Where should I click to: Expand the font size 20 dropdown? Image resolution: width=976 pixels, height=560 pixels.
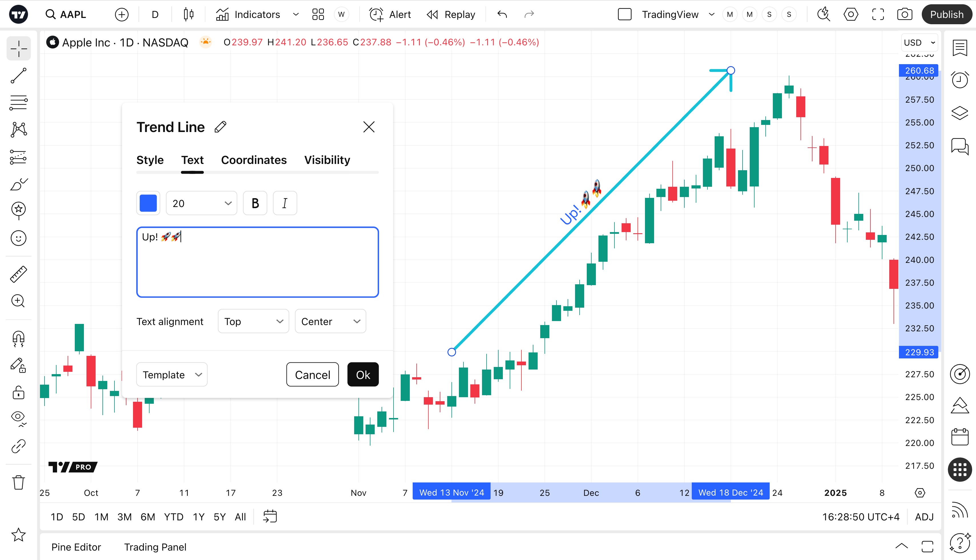(201, 203)
